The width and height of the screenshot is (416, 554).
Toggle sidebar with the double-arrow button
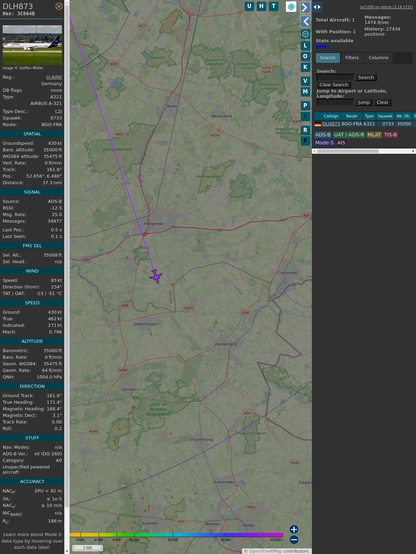coord(317,7)
